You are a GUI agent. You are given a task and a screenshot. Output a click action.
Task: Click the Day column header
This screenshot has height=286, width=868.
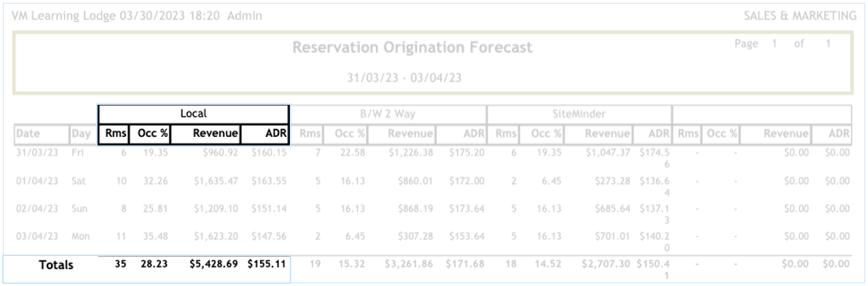coord(78,134)
